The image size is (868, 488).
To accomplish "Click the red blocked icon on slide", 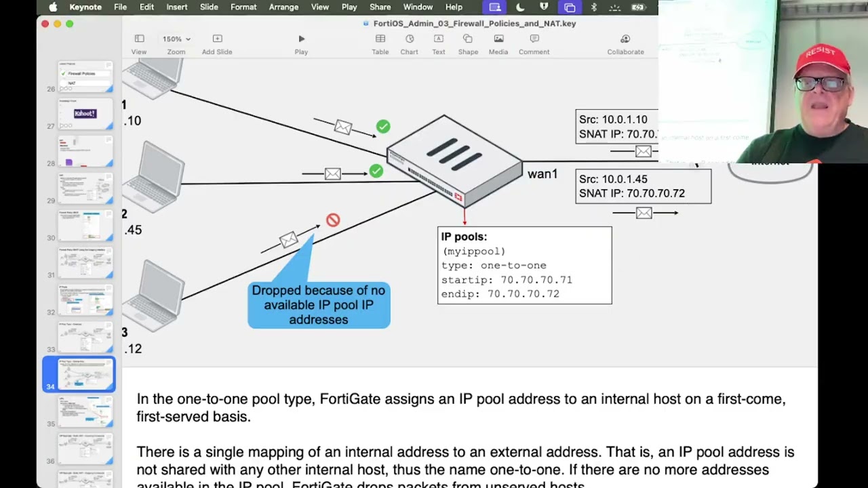I will [x=333, y=220].
